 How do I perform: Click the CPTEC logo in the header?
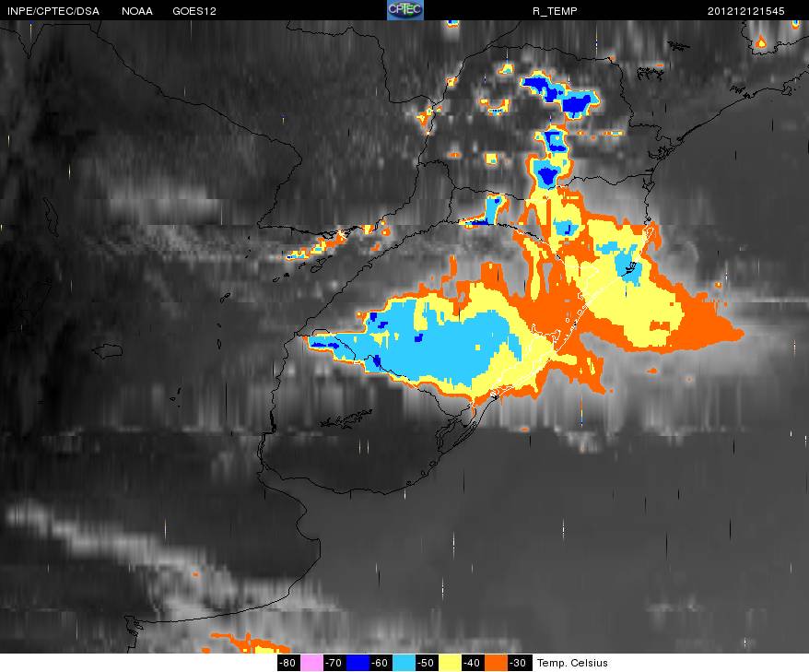(x=405, y=10)
